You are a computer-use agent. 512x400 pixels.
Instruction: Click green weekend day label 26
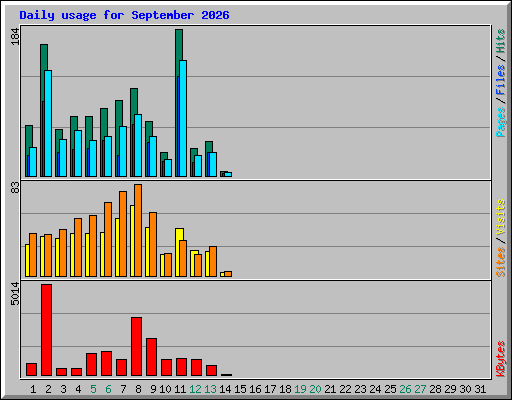[405, 389]
